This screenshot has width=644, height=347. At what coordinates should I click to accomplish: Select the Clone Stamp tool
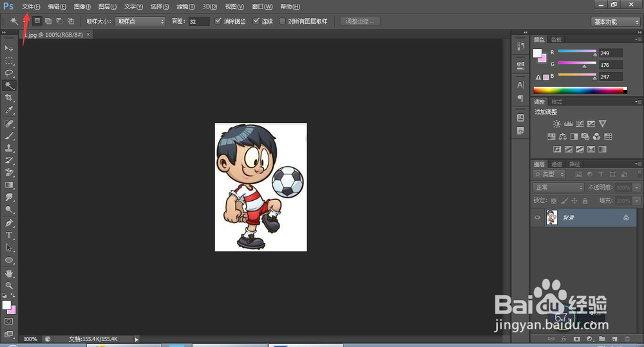(8, 148)
